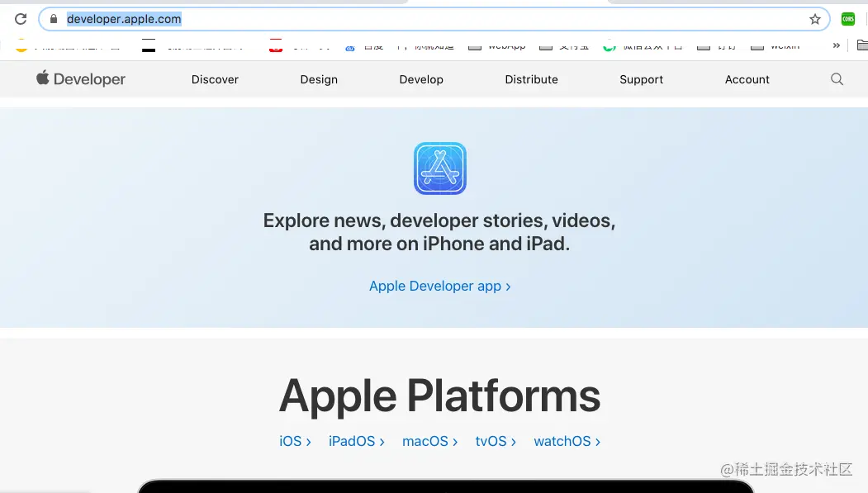Click the Apple Platforms heading text
The width and height of the screenshot is (868, 493).
(439, 396)
